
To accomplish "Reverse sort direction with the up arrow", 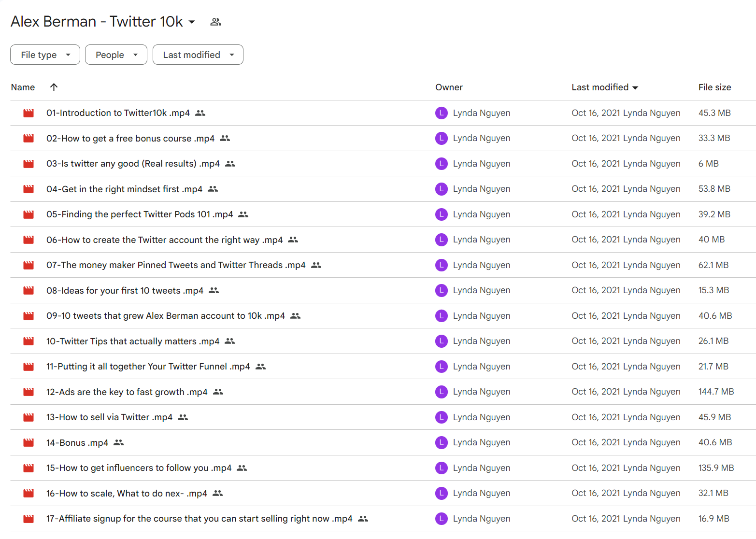I will pos(54,87).
